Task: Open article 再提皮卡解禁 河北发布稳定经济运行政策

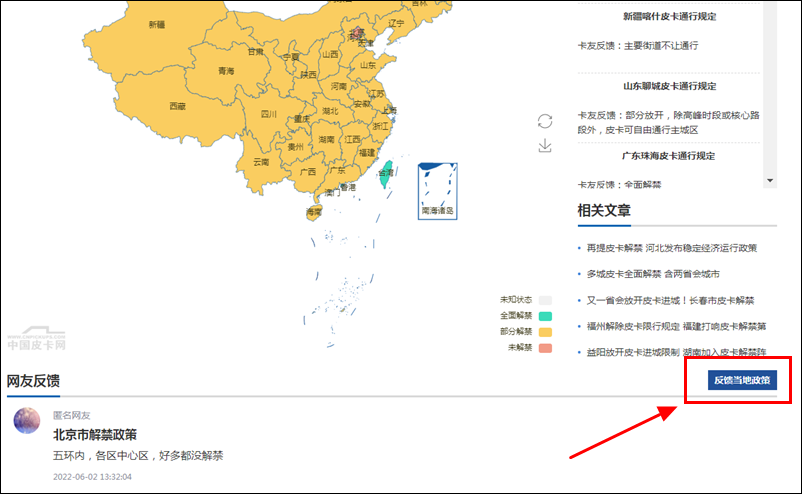Action: pos(672,248)
